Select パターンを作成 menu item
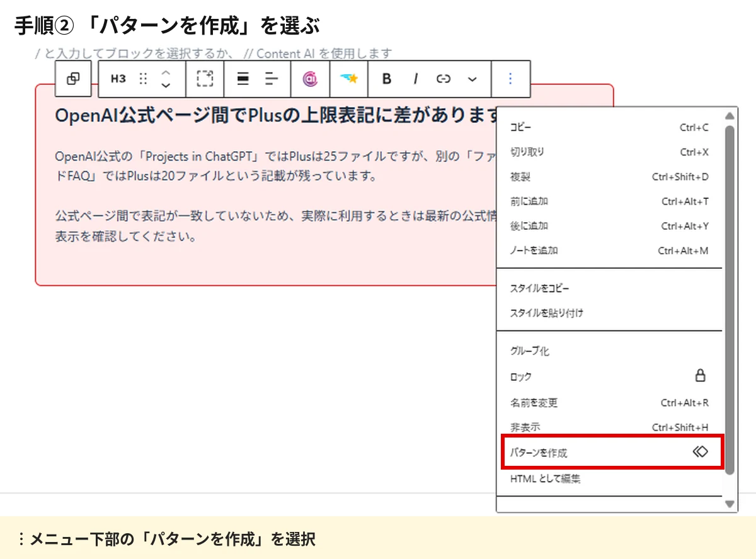Viewport: 756px width, 559px height. 612,453
